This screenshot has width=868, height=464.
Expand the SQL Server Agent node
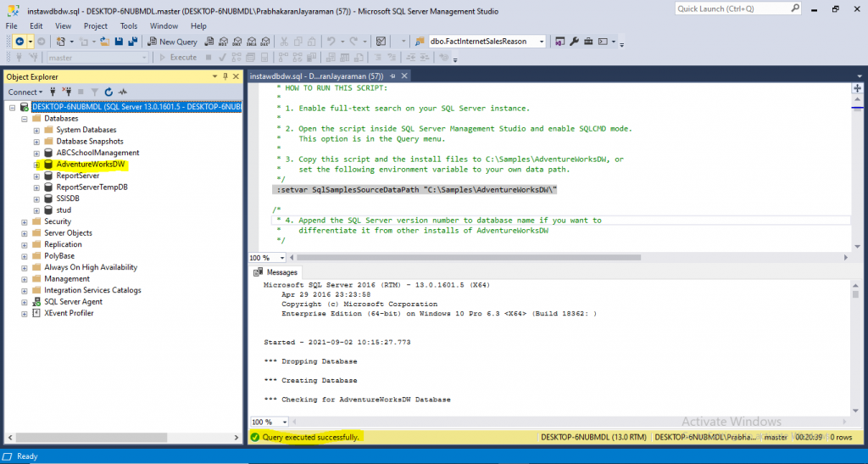25,302
